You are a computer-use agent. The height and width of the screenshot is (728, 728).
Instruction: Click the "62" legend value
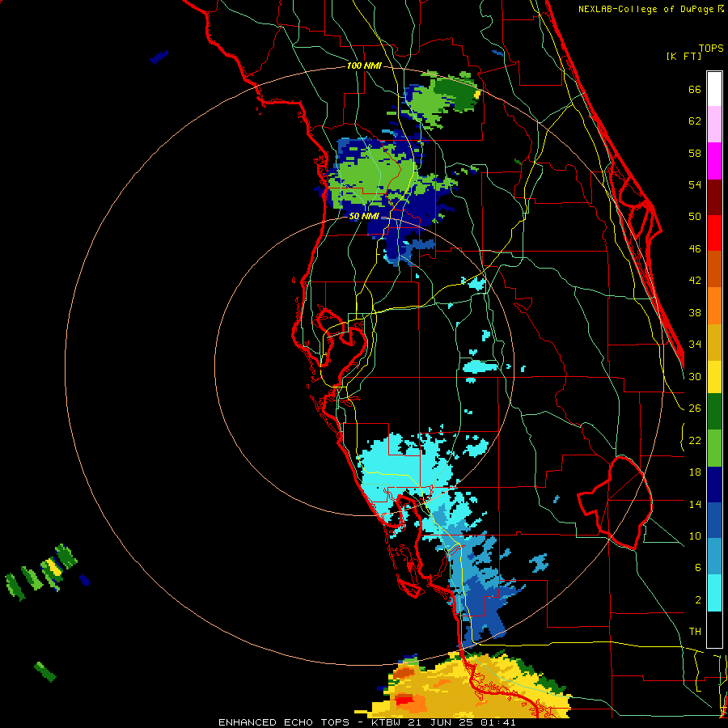click(x=695, y=121)
